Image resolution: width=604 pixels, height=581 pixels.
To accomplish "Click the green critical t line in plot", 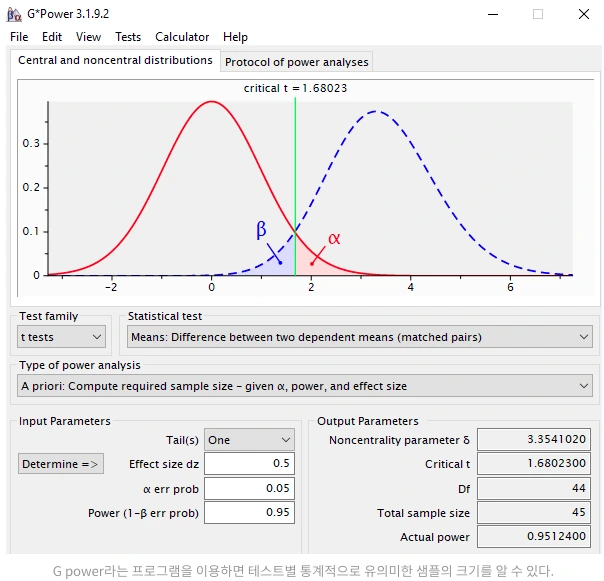I will [295, 185].
